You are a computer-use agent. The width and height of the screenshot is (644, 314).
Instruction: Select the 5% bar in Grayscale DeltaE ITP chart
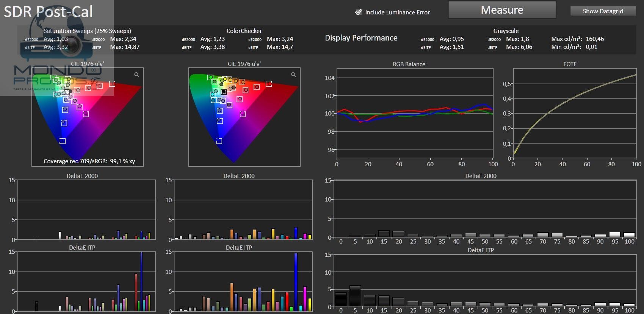coord(355,296)
